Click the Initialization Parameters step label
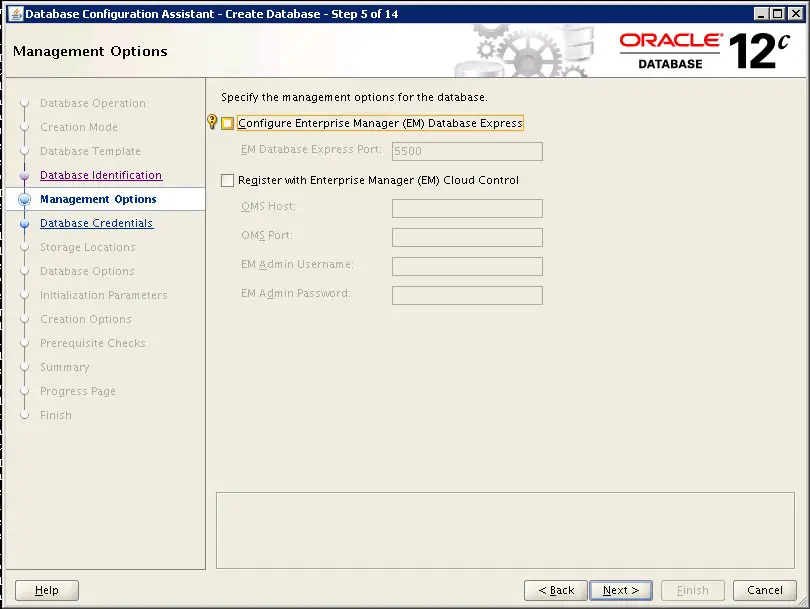This screenshot has width=810, height=609. pyautogui.click(x=104, y=295)
